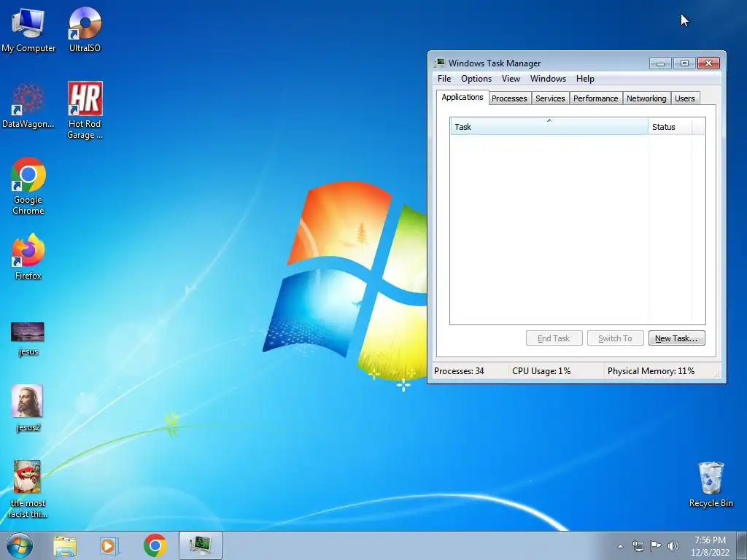The width and height of the screenshot is (747, 560).
Task: Open the My Computer desktop icon
Action: 28,29
